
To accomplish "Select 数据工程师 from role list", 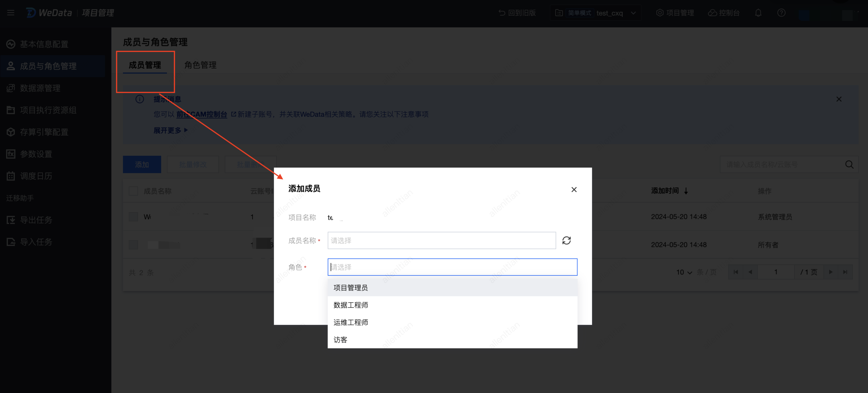I will [x=351, y=305].
